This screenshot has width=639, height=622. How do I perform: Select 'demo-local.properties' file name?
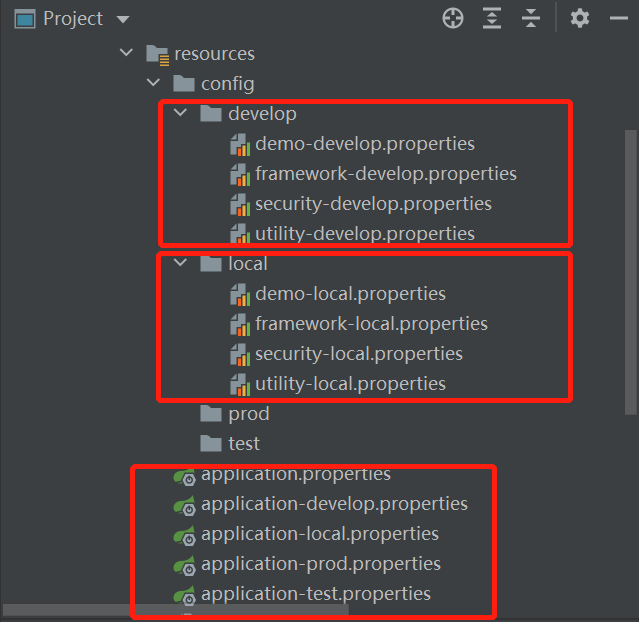350,294
